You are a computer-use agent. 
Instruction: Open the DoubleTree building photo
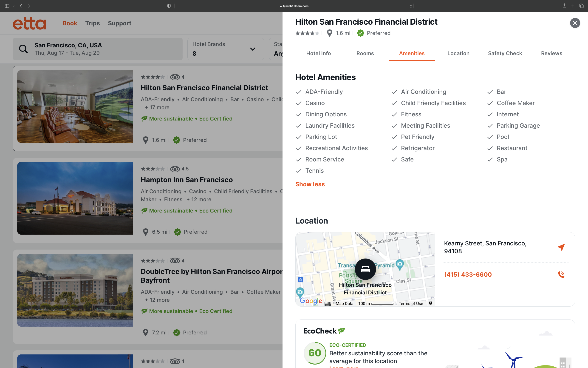point(75,290)
